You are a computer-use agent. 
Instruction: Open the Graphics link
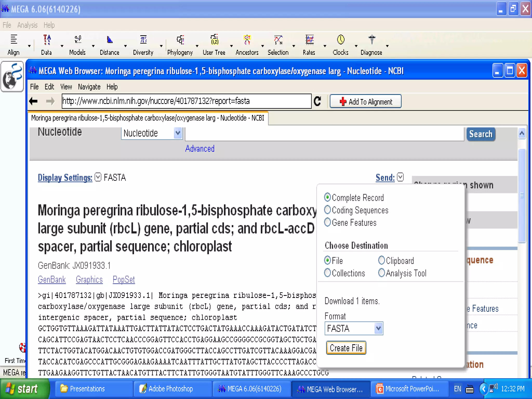pyautogui.click(x=89, y=280)
